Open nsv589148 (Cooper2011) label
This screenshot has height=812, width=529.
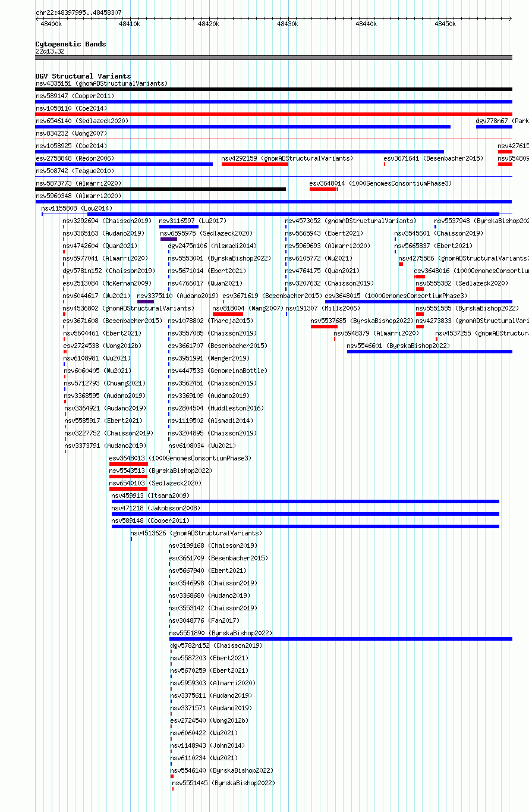tap(150, 521)
